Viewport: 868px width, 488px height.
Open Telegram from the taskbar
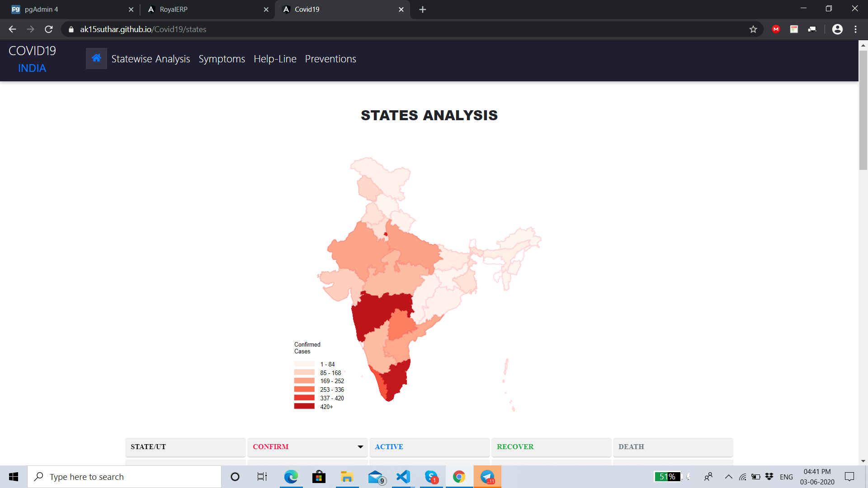pyautogui.click(x=487, y=477)
